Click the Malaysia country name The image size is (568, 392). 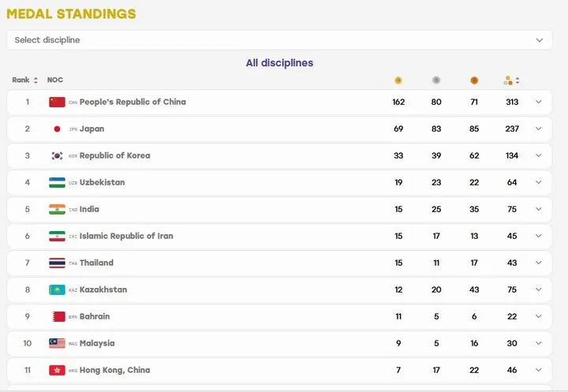97,343
